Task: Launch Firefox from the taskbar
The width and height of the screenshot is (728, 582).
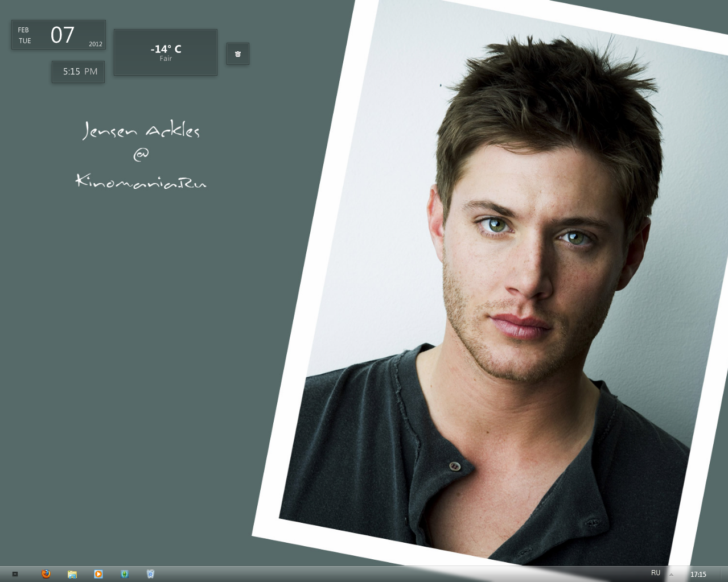Action: (46, 574)
